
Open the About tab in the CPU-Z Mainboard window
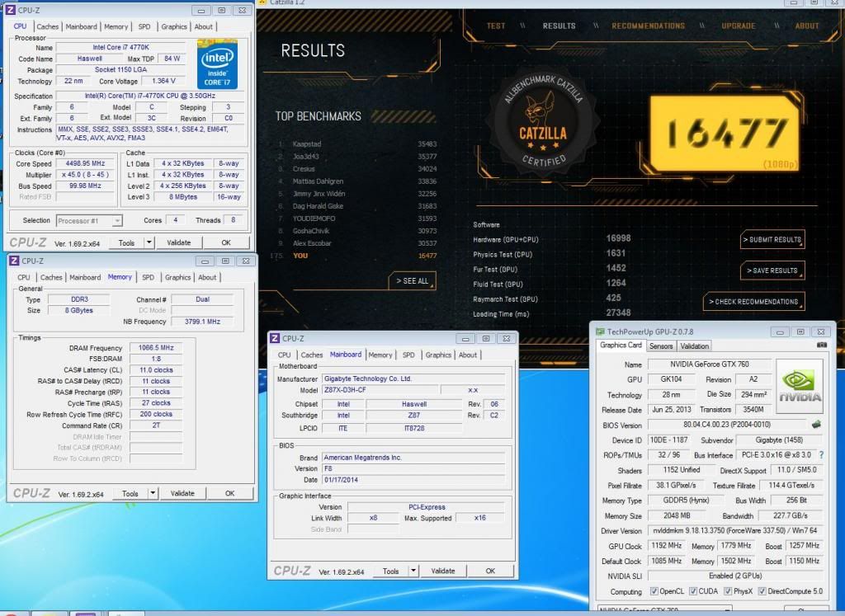[468, 355]
